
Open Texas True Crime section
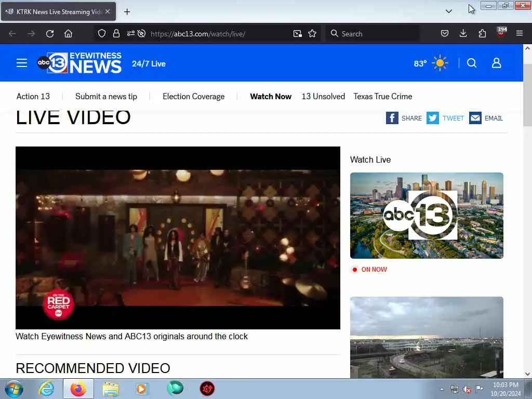(383, 96)
